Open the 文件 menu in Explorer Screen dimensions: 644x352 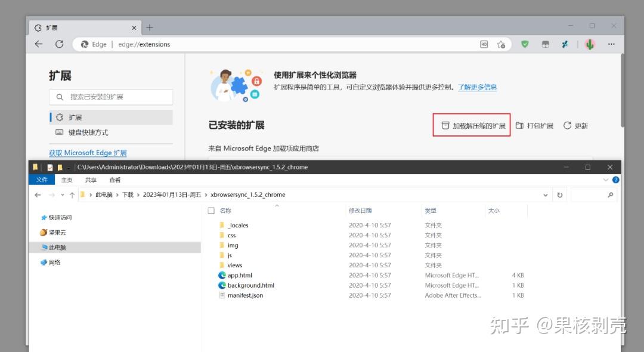point(42,180)
